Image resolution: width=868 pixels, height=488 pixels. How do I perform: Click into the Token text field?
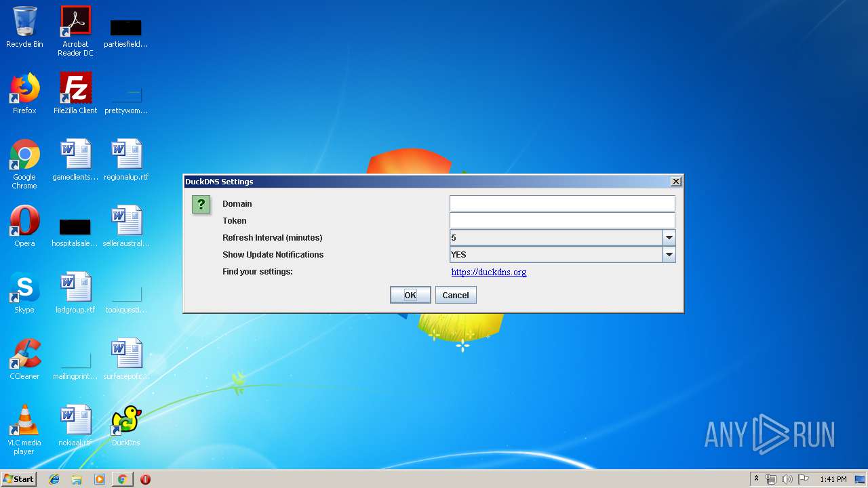(x=562, y=220)
